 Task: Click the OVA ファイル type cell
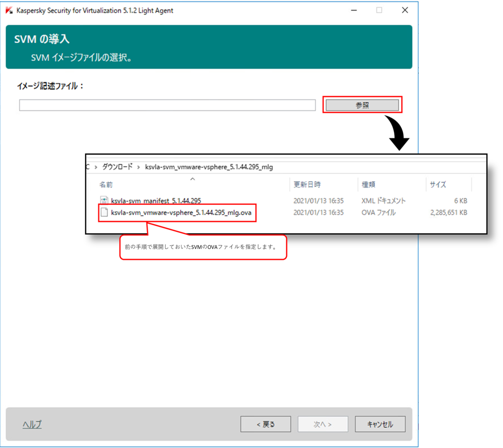coord(379,213)
